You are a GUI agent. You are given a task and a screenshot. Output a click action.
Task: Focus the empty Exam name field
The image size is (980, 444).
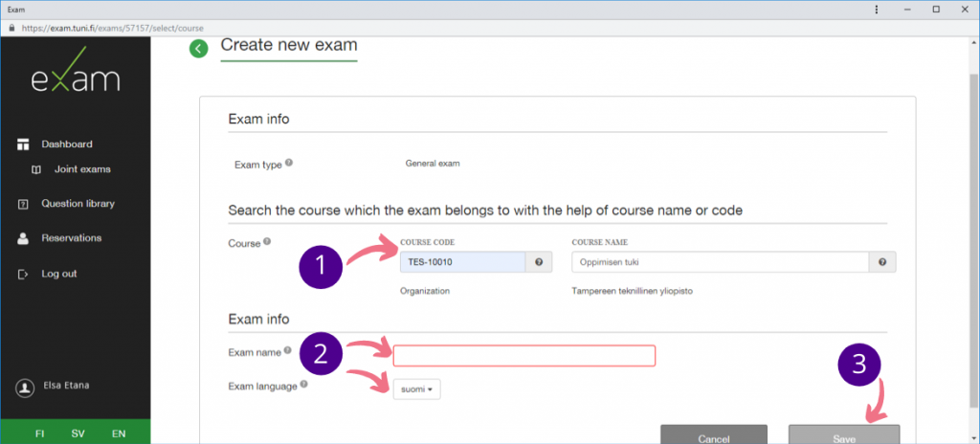(523, 356)
